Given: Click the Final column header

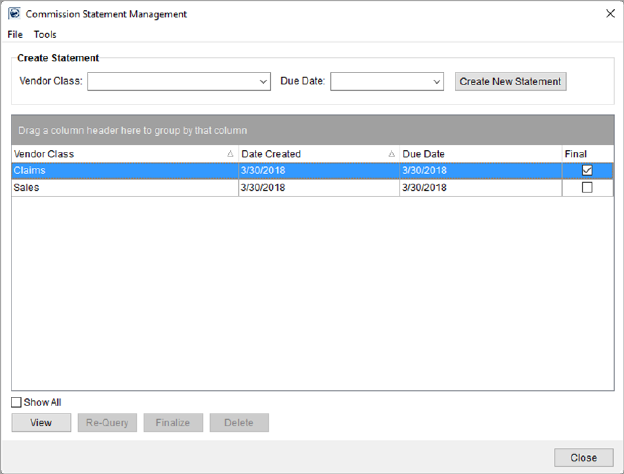Looking at the screenshot, I should (x=585, y=154).
